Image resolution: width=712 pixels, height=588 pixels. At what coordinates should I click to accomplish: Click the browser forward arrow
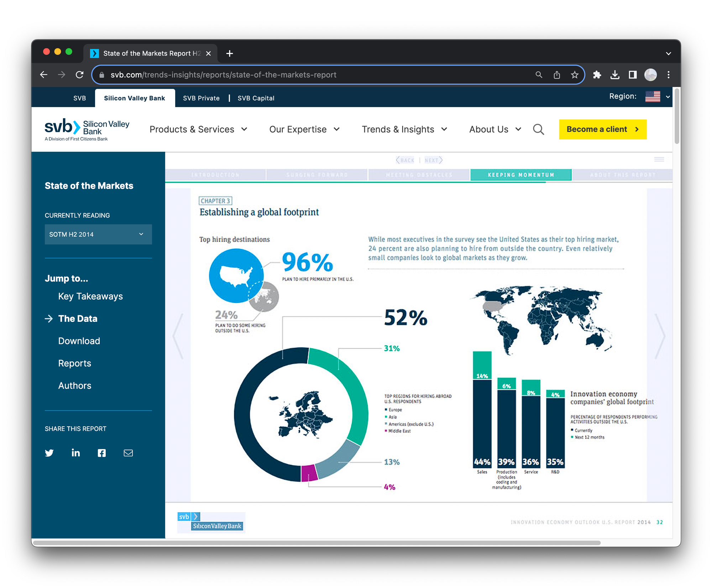click(62, 75)
